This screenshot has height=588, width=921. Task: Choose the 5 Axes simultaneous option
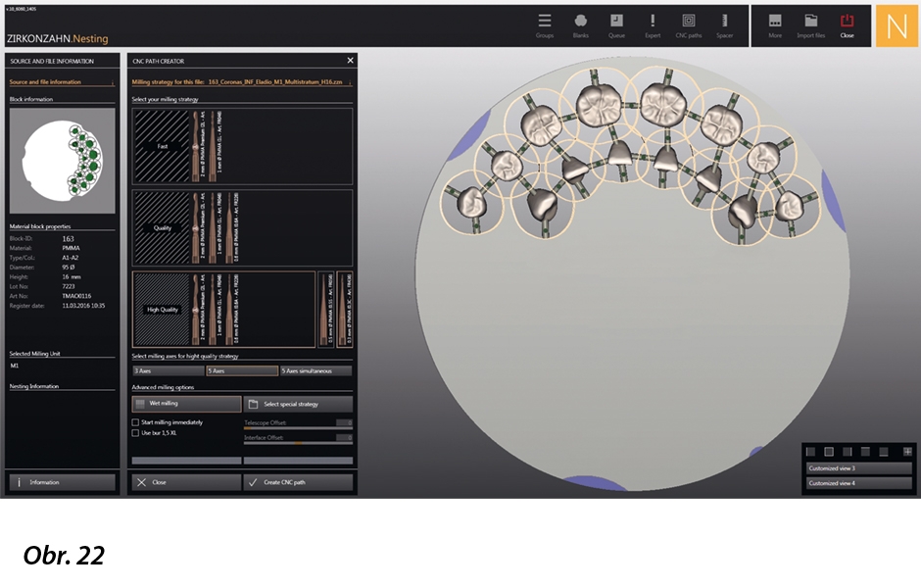316,370
